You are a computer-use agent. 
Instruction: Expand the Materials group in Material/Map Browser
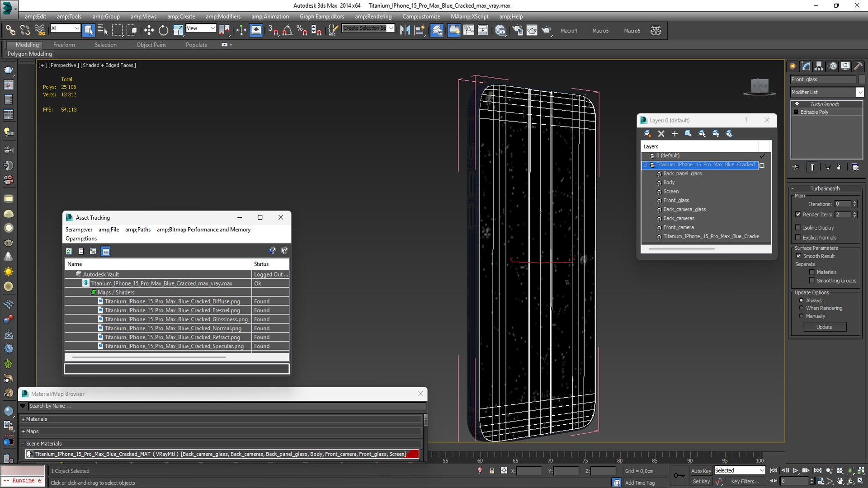(23, 419)
